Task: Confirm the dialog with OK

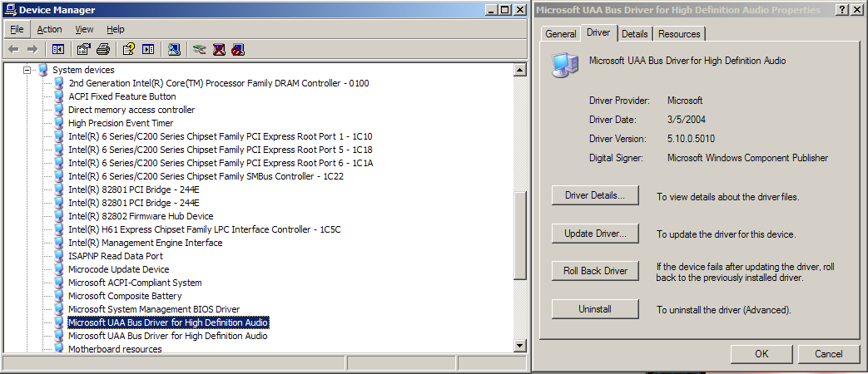Action: (x=761, y=354)
